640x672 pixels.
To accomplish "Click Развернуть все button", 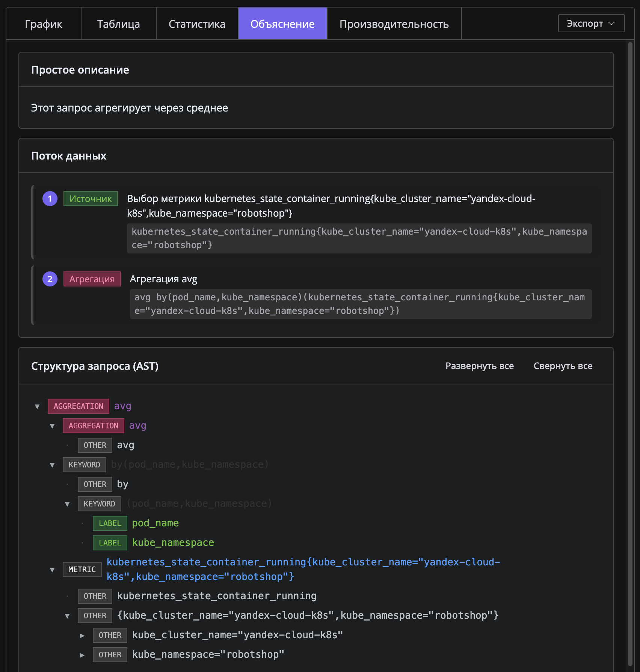I will [x=479, y=366].
